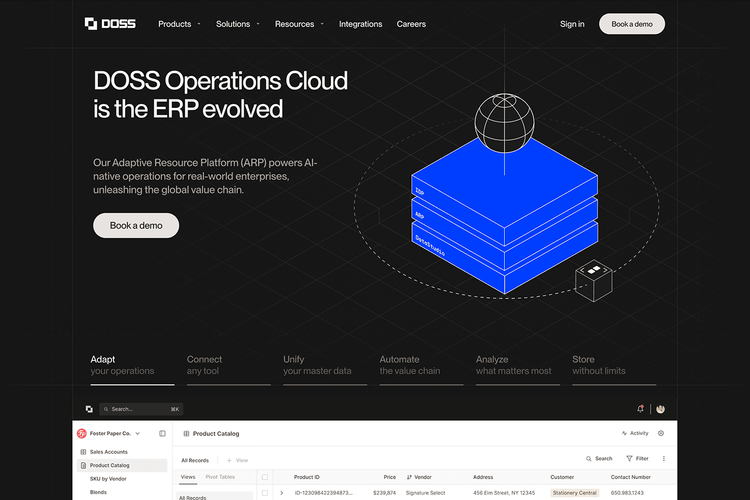Open the Integrations nav link
Viewport: 750px width, 500px height.
361,24
